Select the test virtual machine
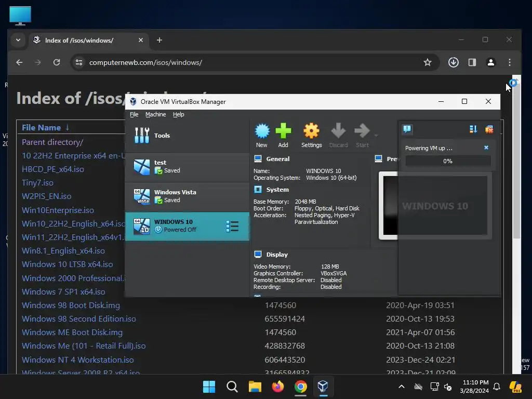The image size is (532, 399). coord(187,167)
